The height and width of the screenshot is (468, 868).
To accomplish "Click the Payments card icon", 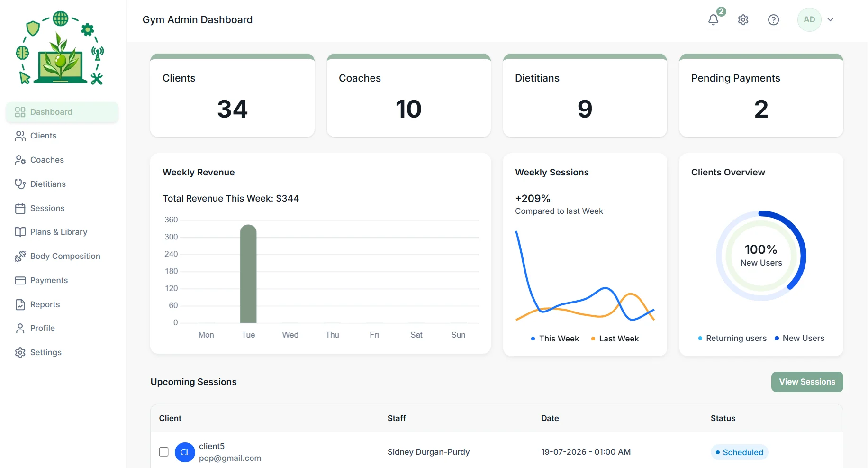I will pyautogui.click(x=20, y=280).
